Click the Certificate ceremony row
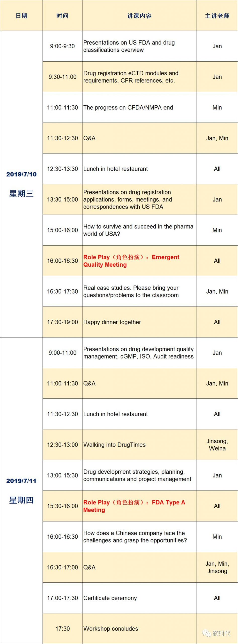The image size is (238, 644). tap(110, 598)
